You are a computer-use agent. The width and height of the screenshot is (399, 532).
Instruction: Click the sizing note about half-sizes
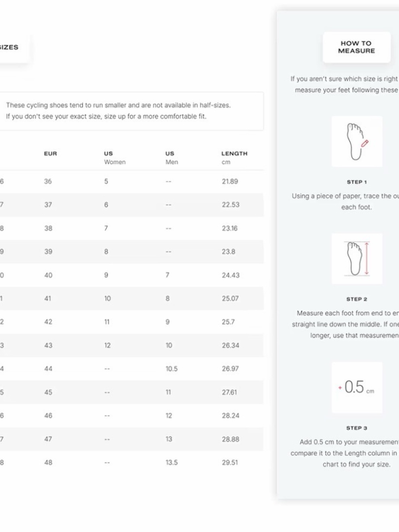click(x=119, y=111)
